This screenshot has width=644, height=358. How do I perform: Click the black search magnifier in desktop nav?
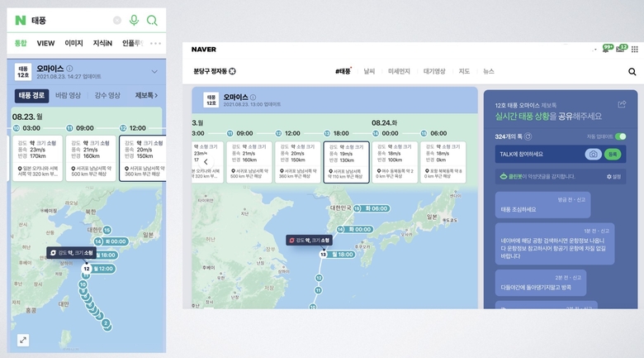coord(632,72)
